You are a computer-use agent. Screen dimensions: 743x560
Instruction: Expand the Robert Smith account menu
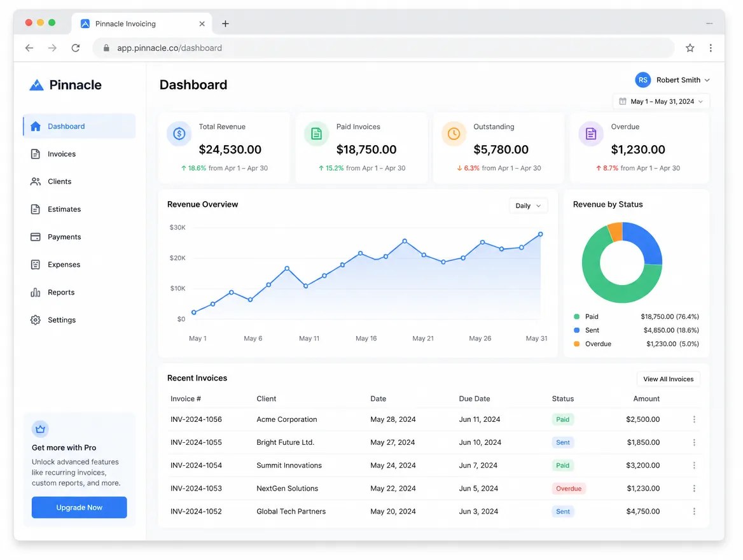click(x=672, y=80)
